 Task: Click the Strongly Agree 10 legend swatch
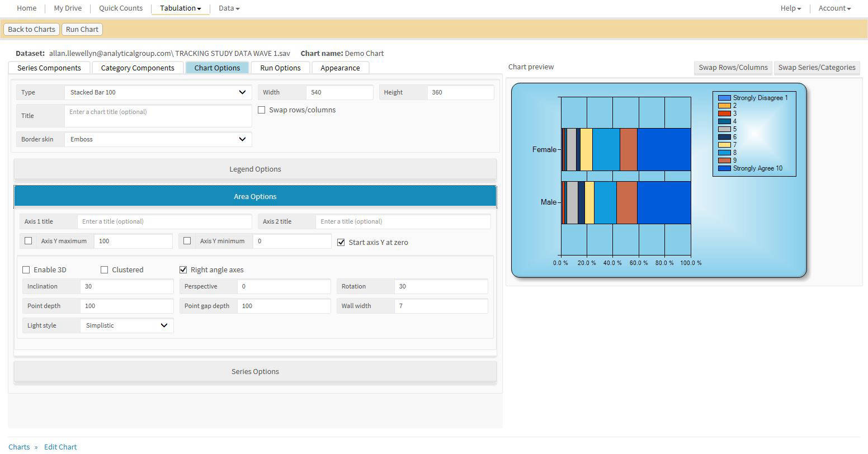[724, 168]
